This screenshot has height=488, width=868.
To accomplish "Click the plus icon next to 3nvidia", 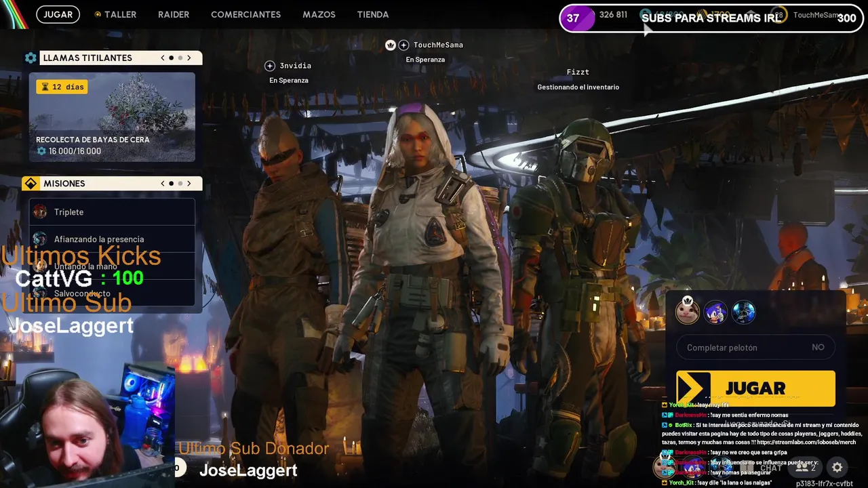I will [269, 66].
